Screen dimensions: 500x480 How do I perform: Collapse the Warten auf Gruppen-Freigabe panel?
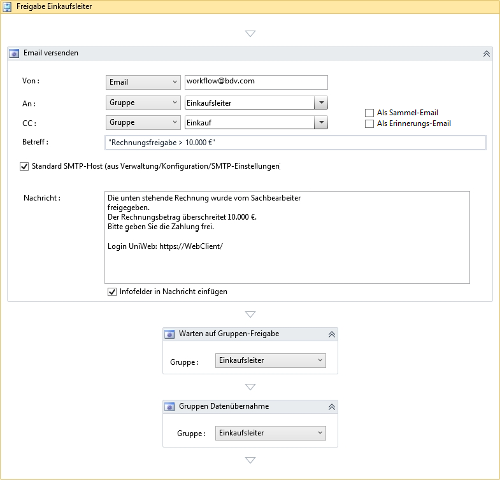(332, 334)
